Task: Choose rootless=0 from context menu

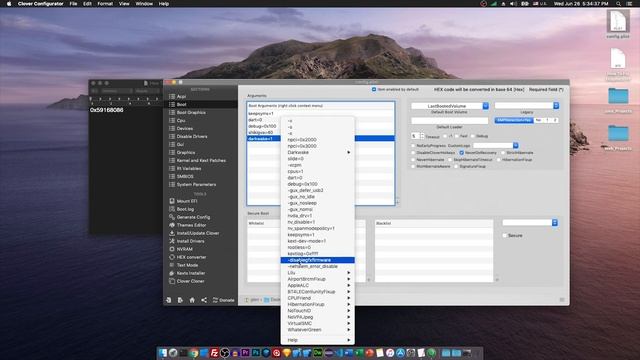Action: [318, 247]
